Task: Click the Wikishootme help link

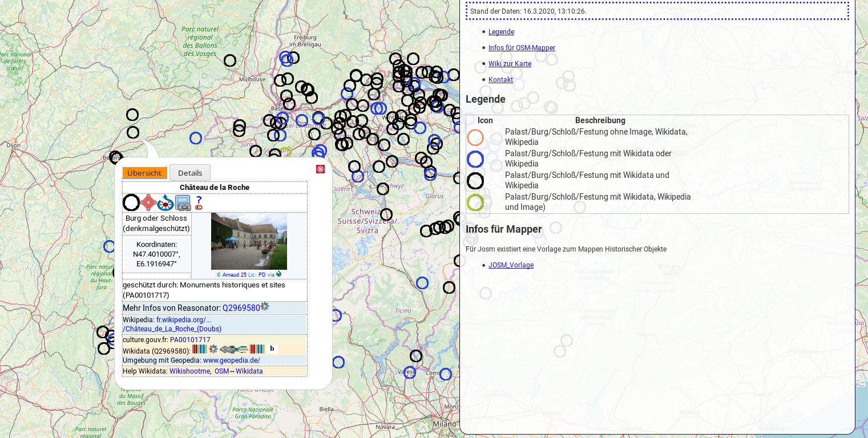Action: (189, 371)
